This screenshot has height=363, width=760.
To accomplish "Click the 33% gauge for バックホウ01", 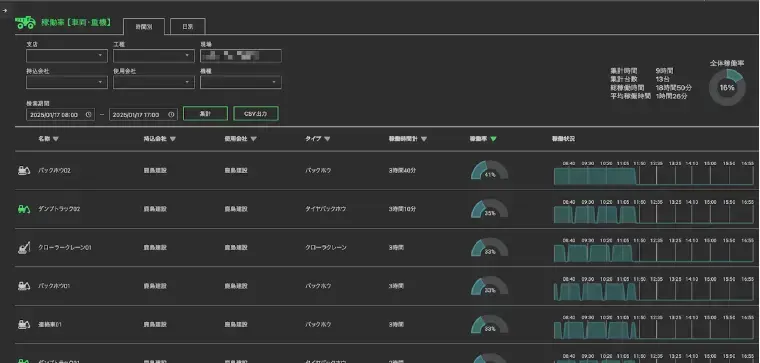I will point(490,286).
